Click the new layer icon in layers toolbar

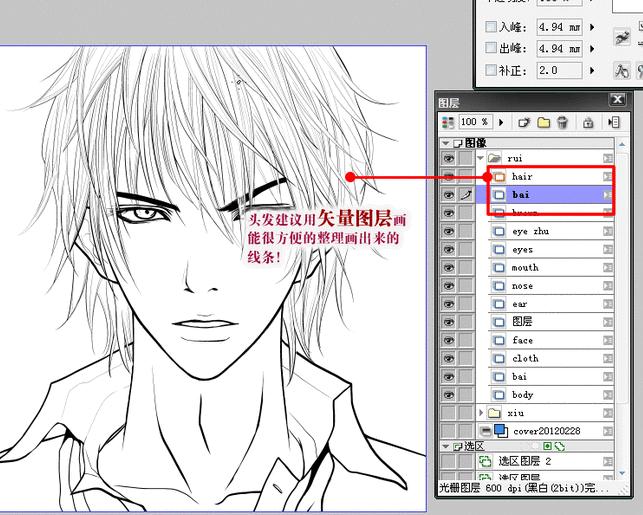(523, 122)
